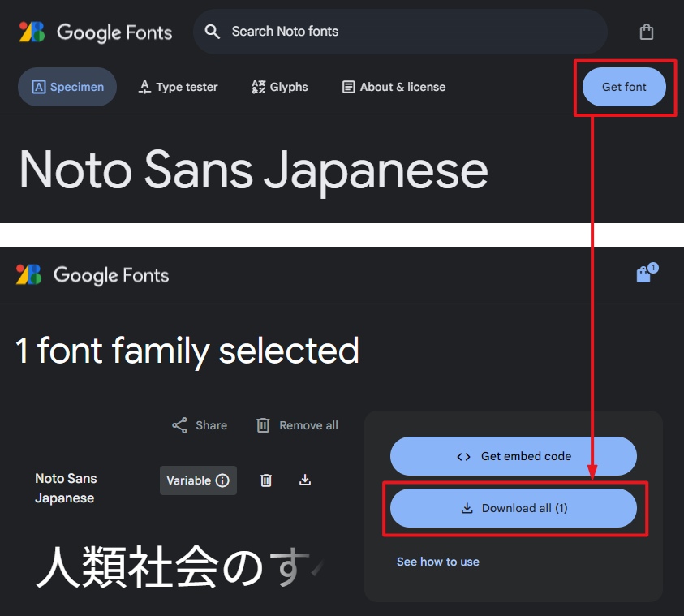Screen dimensions: 684x616
Task: Click the 1 font family selected heading
Action: click(x=187, y=351)
